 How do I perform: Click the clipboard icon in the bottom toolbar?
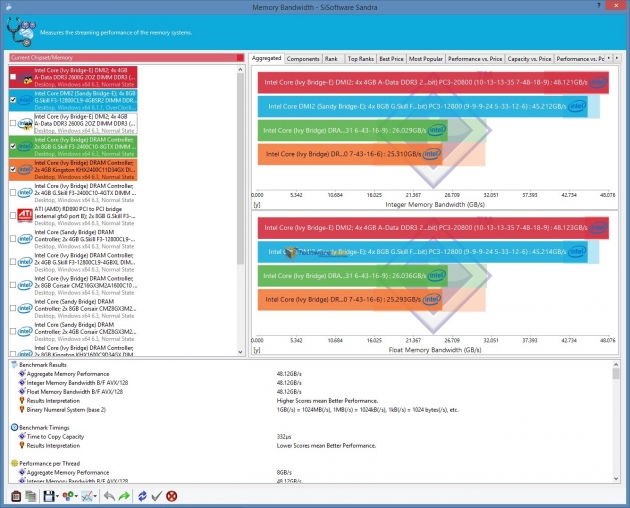click(x=16, y=496)
